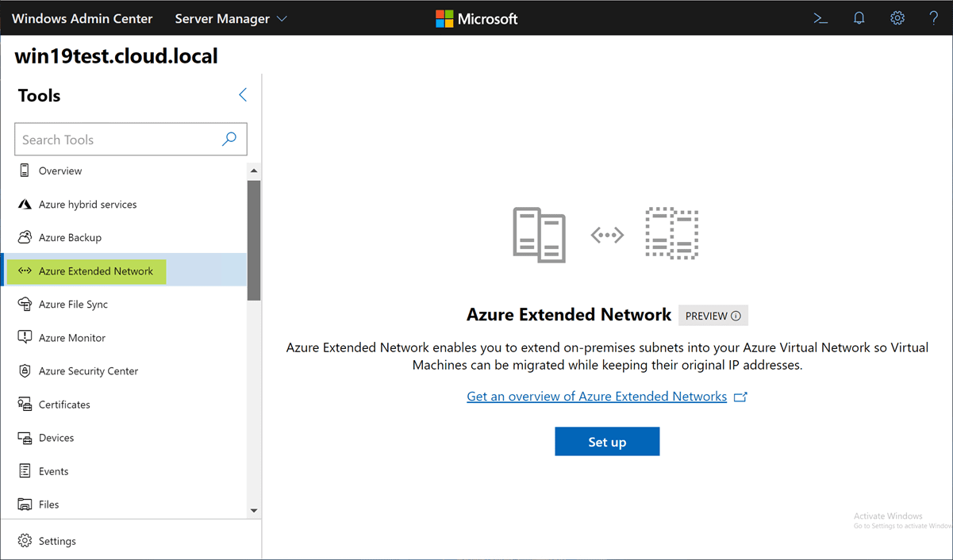The height and width of the screenshot is (560, 953).
Task: Open the Certificates tool
Action: point(64,405)
